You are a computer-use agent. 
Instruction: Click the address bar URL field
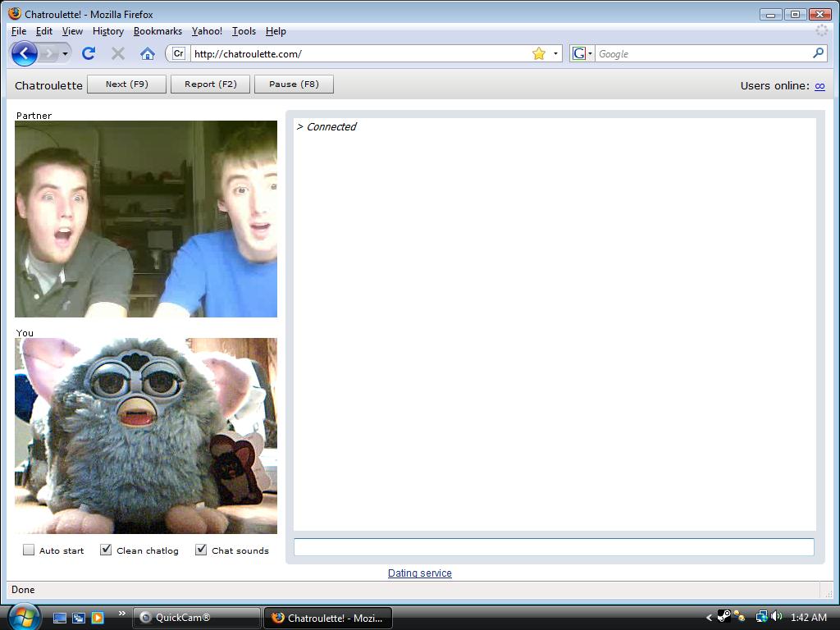361,53
